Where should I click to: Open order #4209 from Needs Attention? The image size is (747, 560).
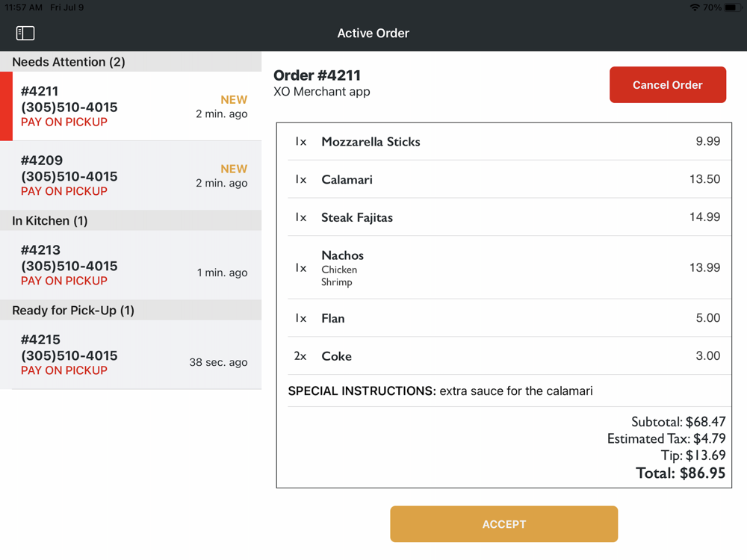[131, 175]
